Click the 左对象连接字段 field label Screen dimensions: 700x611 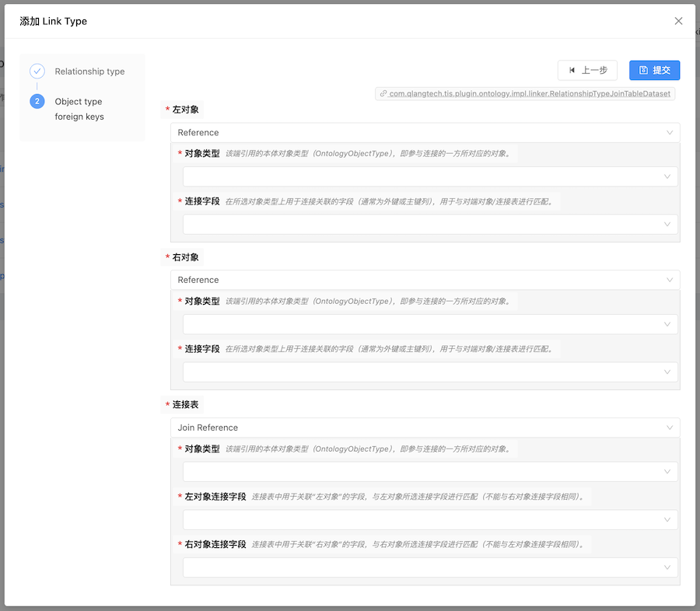[215, 497]
